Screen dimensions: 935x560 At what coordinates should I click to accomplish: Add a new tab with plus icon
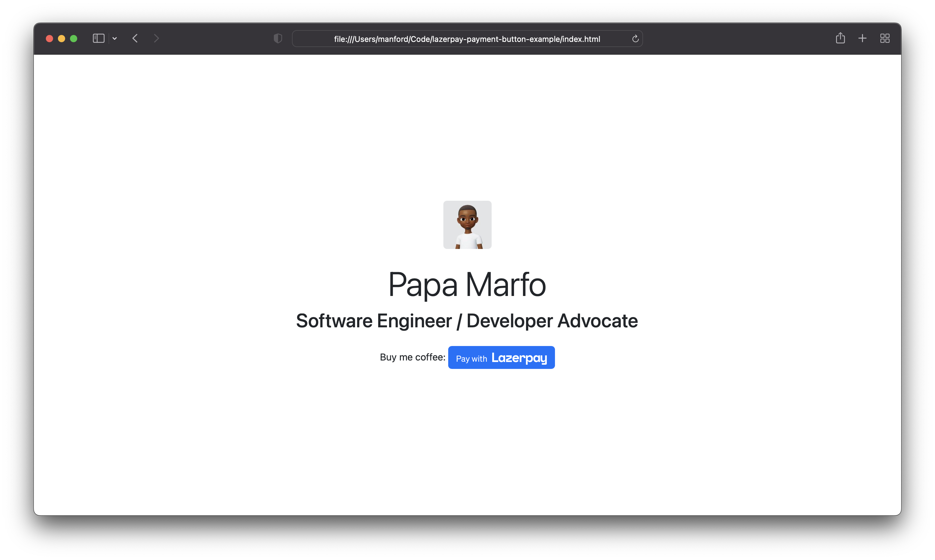[x=862, y=39]
